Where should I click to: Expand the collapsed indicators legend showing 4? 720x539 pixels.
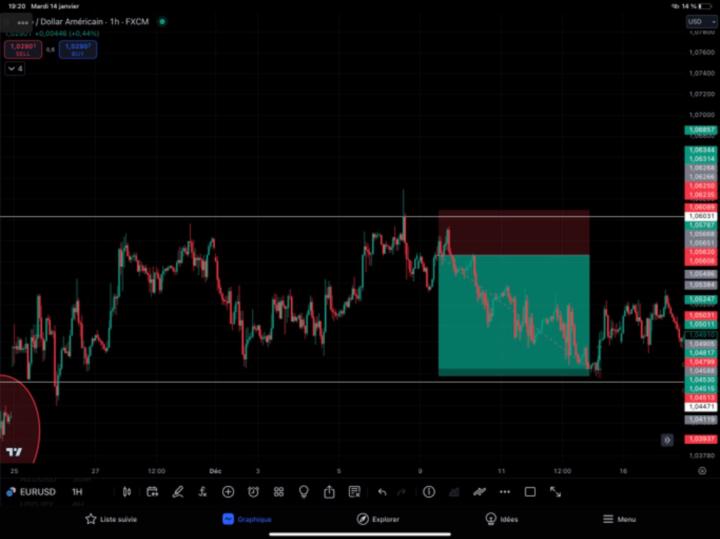click(15, 69)
